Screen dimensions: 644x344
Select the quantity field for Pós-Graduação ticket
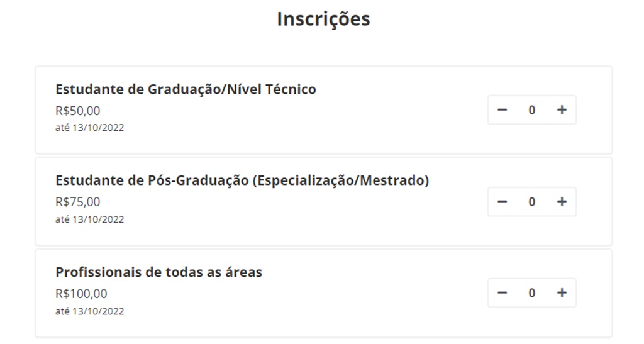tap(532, 202)
